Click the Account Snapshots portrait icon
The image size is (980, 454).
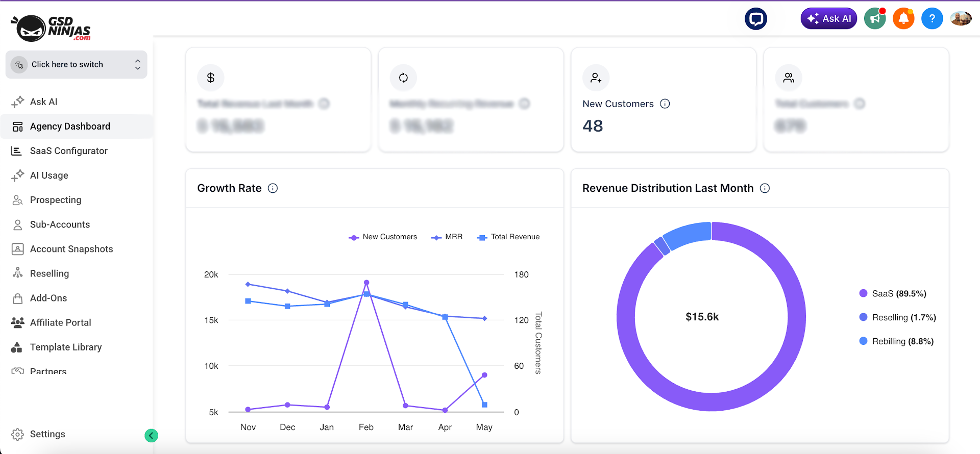pos(17,249)
